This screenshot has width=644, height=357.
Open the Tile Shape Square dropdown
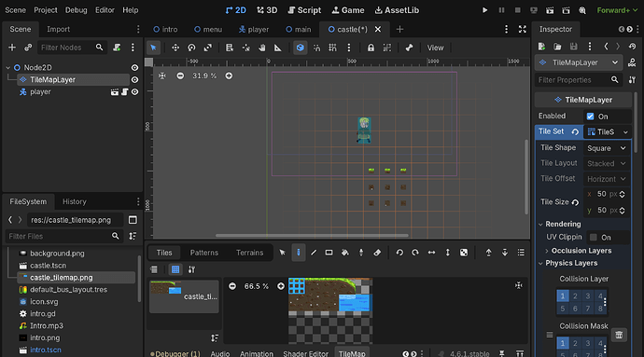point(607,148)
